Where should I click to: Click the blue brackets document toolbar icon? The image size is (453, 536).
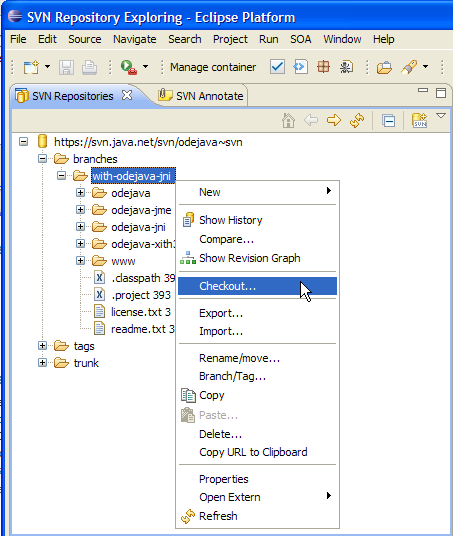coord(300,67)
